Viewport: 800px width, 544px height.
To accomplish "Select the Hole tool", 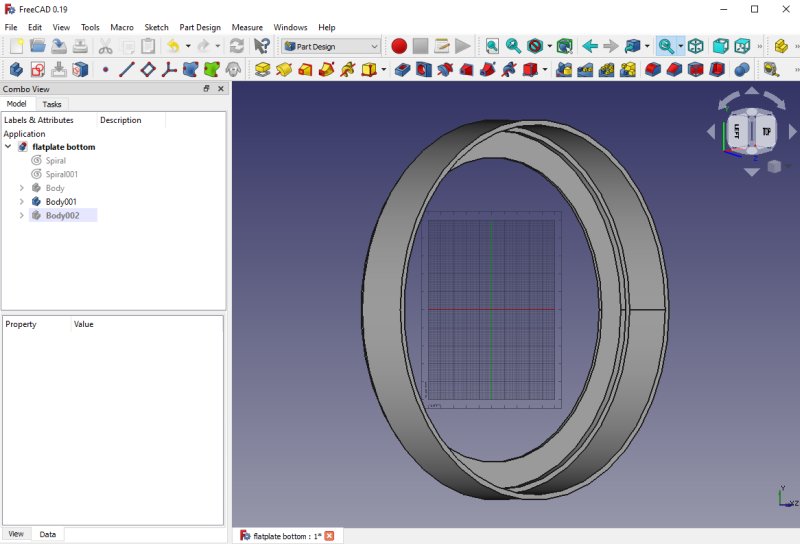I will [x=423, y=69].
